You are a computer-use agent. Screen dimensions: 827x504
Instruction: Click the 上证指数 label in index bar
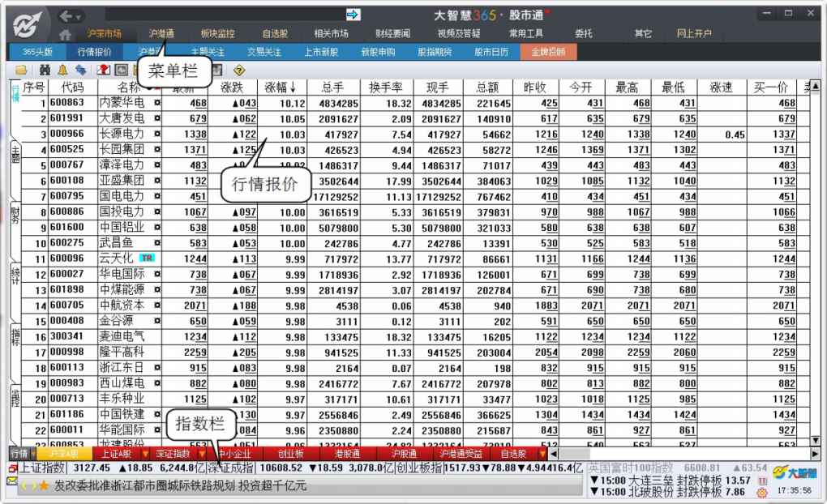41,468
